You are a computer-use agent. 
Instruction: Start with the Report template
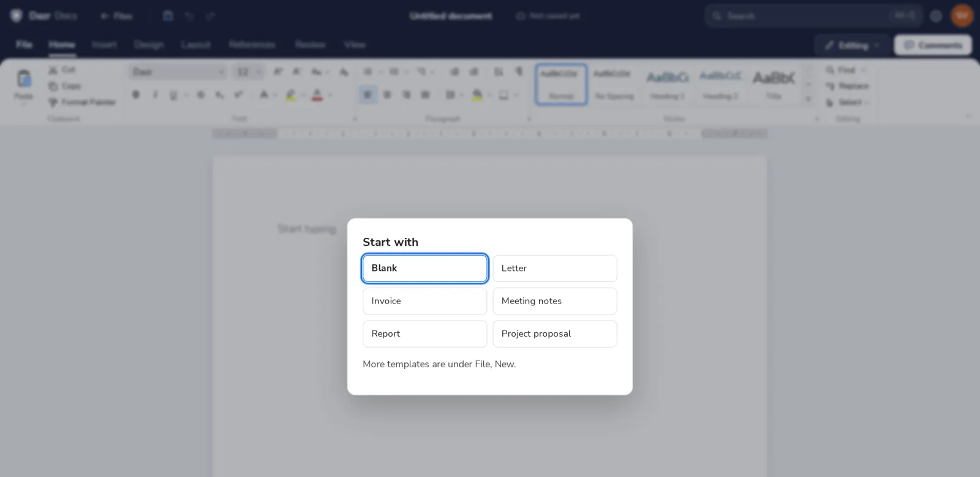click(424, 334)
